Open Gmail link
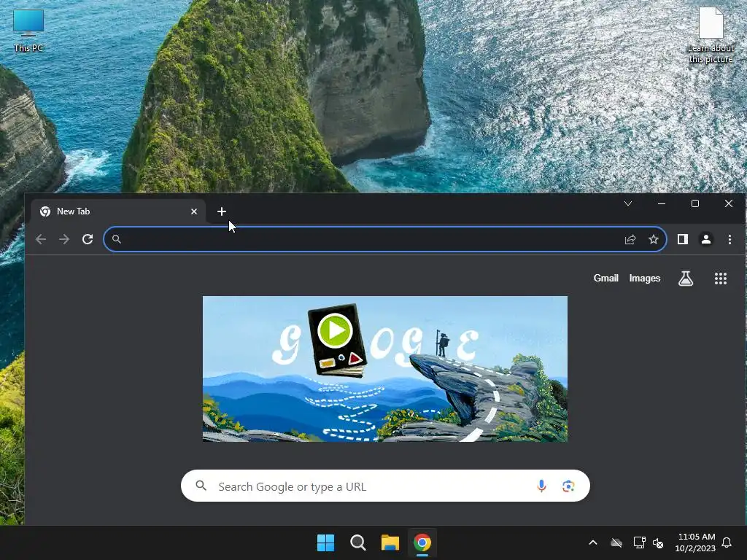 coord(605,278)
